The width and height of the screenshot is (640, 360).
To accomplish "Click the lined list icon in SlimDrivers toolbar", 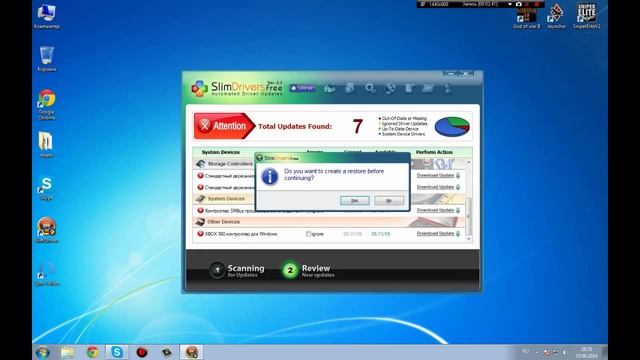I will [x=428, y=88].
